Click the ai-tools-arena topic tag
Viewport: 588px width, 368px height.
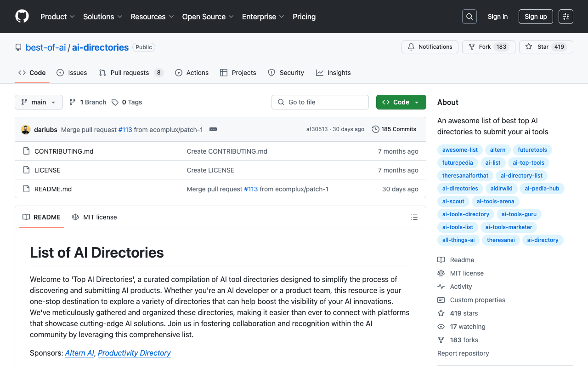(495, 201)
